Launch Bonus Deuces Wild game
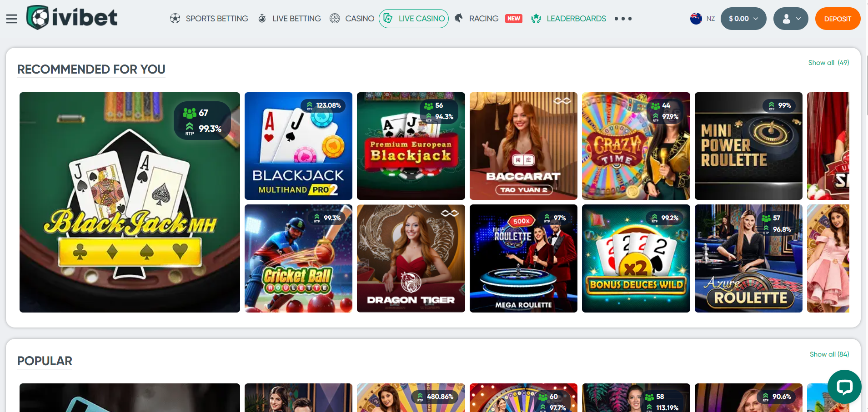Image resolution: width=868 pixels, height=412 pixels. click(636, 258)
